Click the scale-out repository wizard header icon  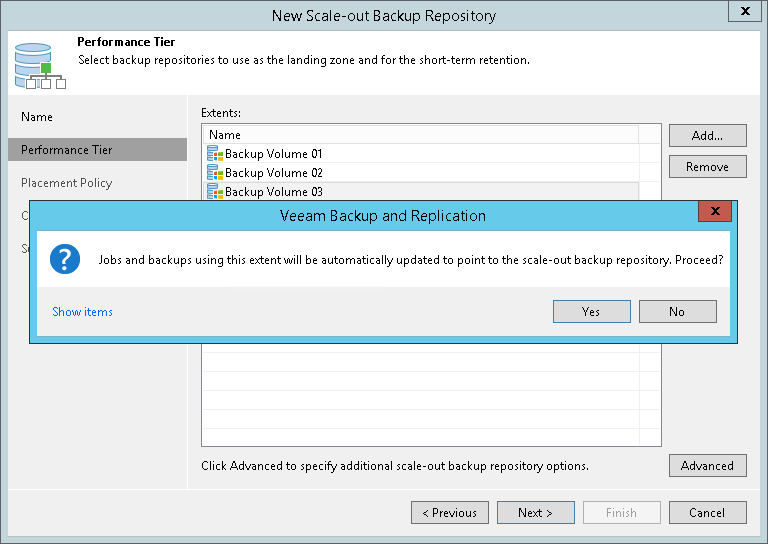(x=40, y=63)
